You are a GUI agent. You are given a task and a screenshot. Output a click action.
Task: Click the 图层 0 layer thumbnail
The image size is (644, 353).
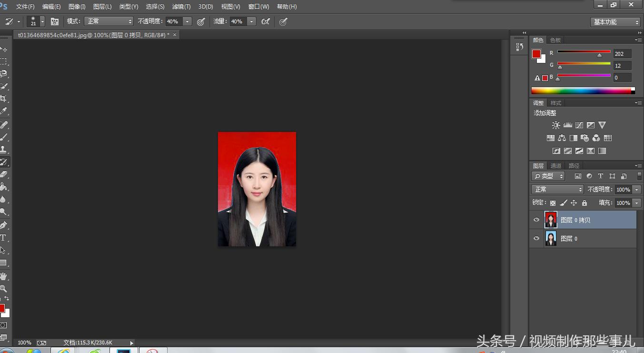(x=551, y=238)
